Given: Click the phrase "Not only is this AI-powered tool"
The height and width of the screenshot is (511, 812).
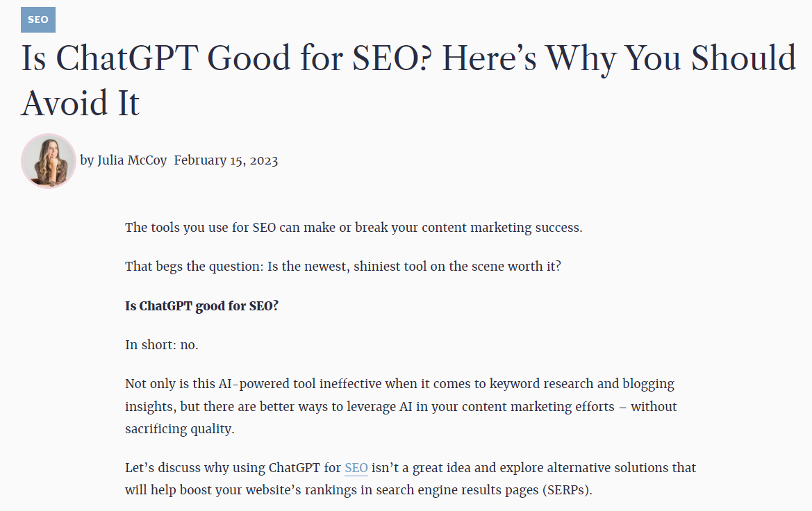Looking at the screenshot, I should 221,384.
